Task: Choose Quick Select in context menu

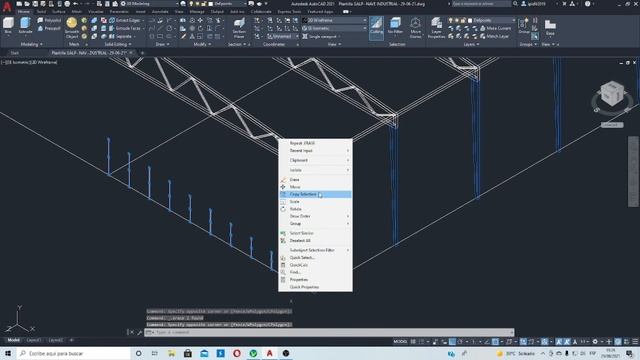Action: coord(315,258)
